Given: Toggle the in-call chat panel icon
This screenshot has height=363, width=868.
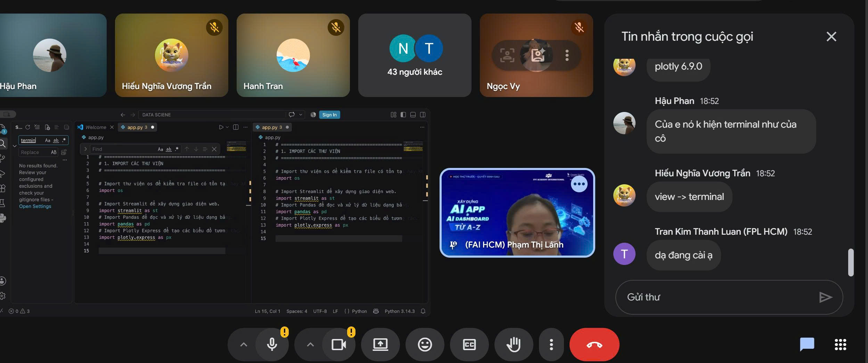Looking at the screenshot, I should click(807, 345).
